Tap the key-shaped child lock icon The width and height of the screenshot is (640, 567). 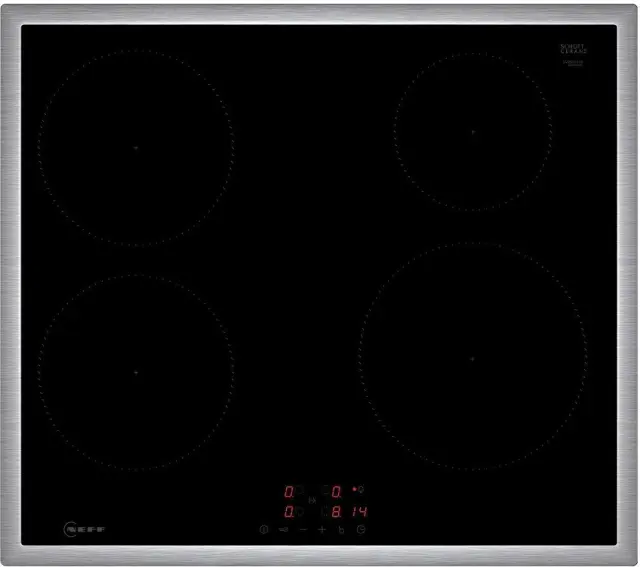point(284,529)
